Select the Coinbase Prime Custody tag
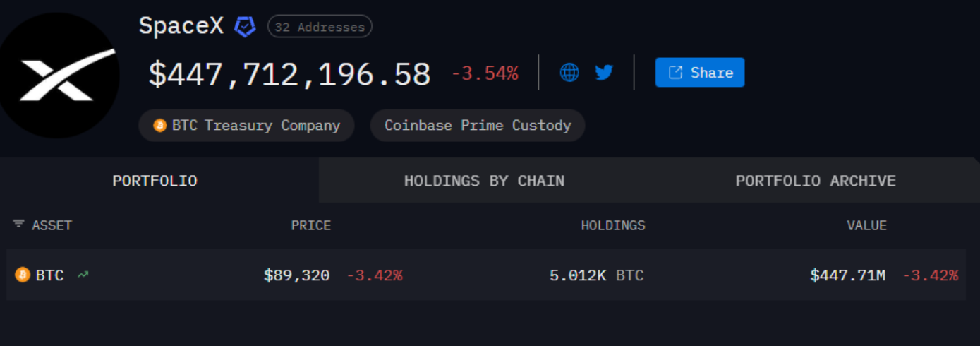The width and height of the screenshot is (980, 346). (477, 126)
